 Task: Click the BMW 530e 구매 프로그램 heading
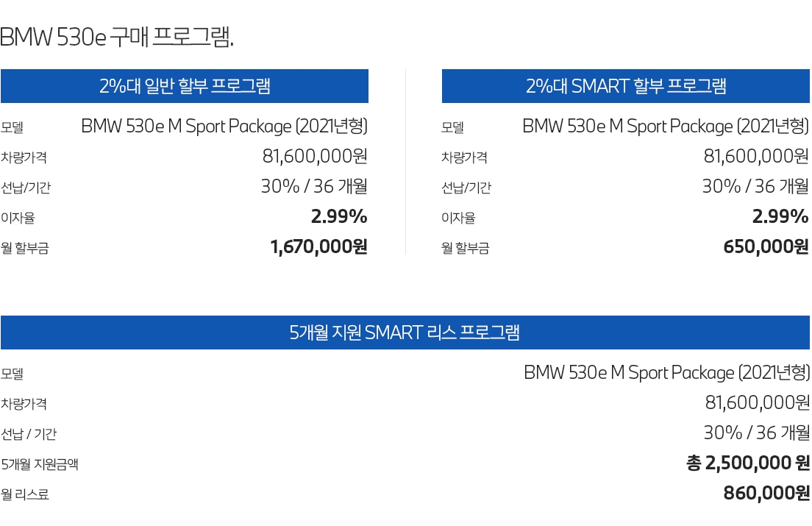tap(117, 38)
